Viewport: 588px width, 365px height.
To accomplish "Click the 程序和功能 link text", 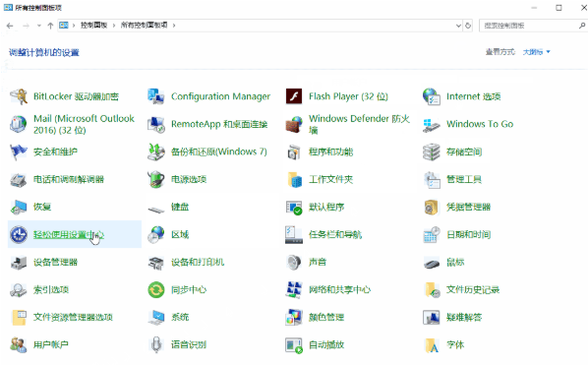I will (x=330, y=152).
